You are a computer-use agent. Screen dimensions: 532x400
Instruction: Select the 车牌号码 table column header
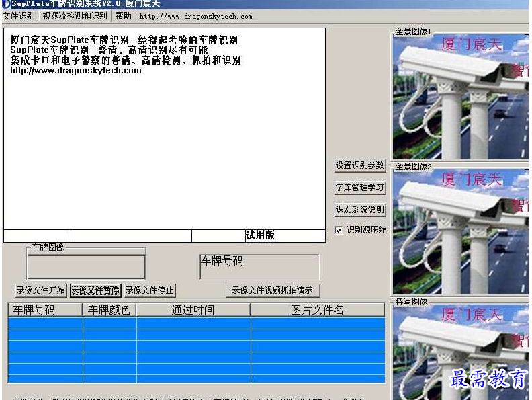[45, 310]
